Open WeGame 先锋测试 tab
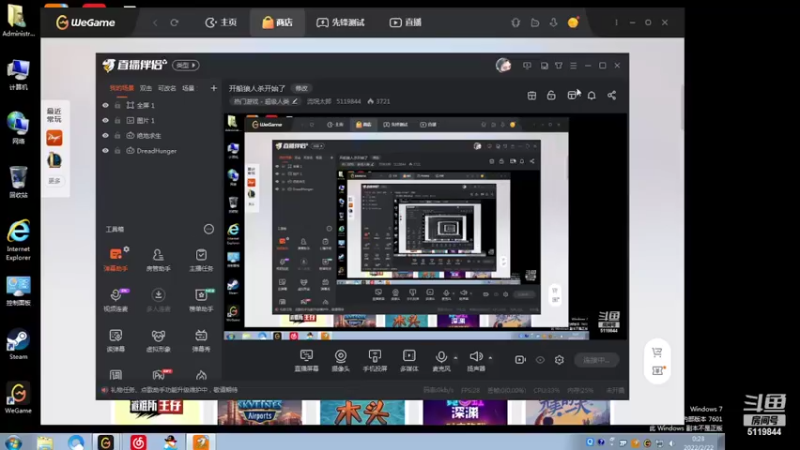 pyautogui.click(x=340, y=22)
